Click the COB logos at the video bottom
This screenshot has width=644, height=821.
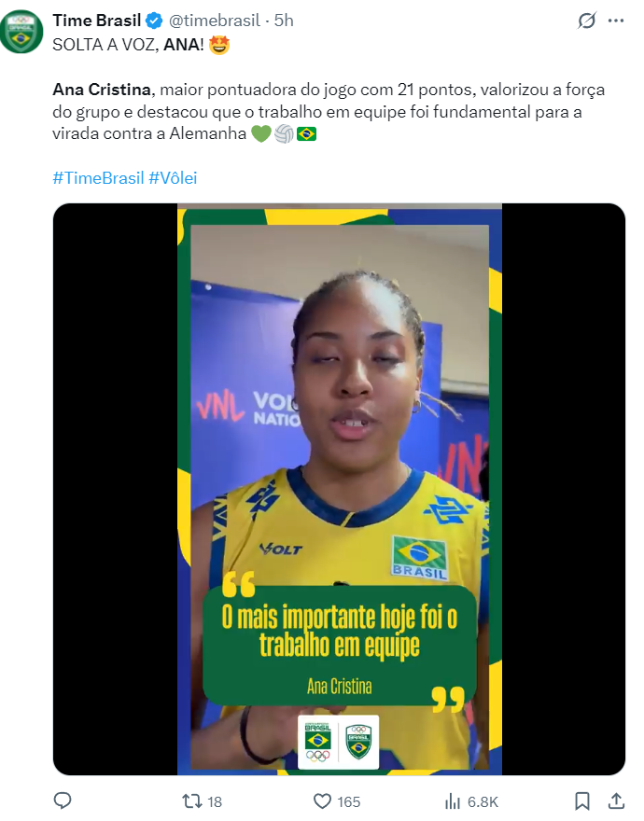click(338, 742)
